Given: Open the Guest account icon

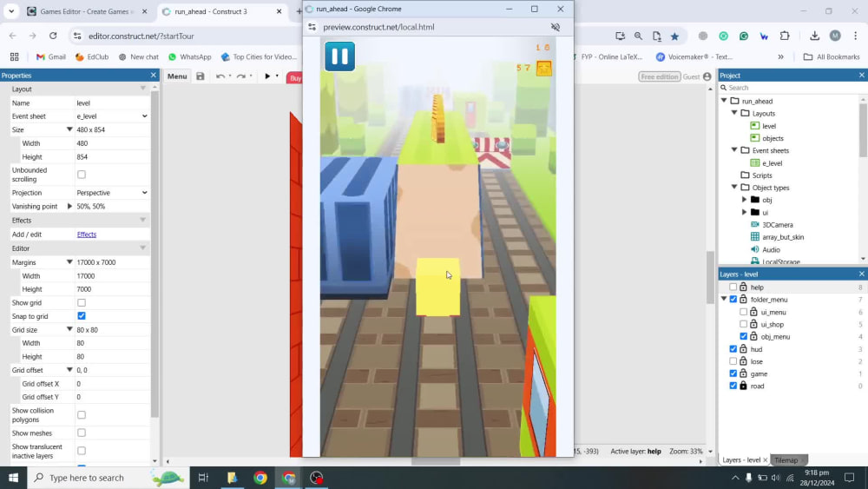Looking at the screenshot, I should point(707,76).
